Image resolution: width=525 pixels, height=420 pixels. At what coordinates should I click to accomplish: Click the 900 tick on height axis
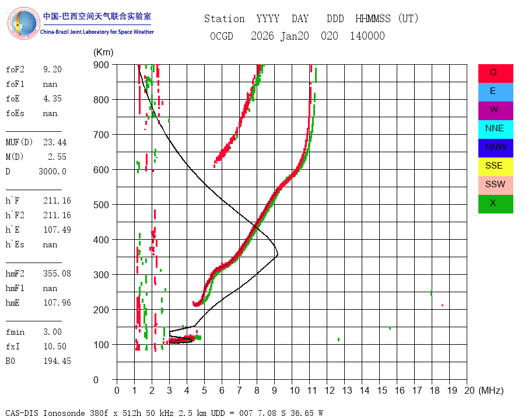[101, 65]
